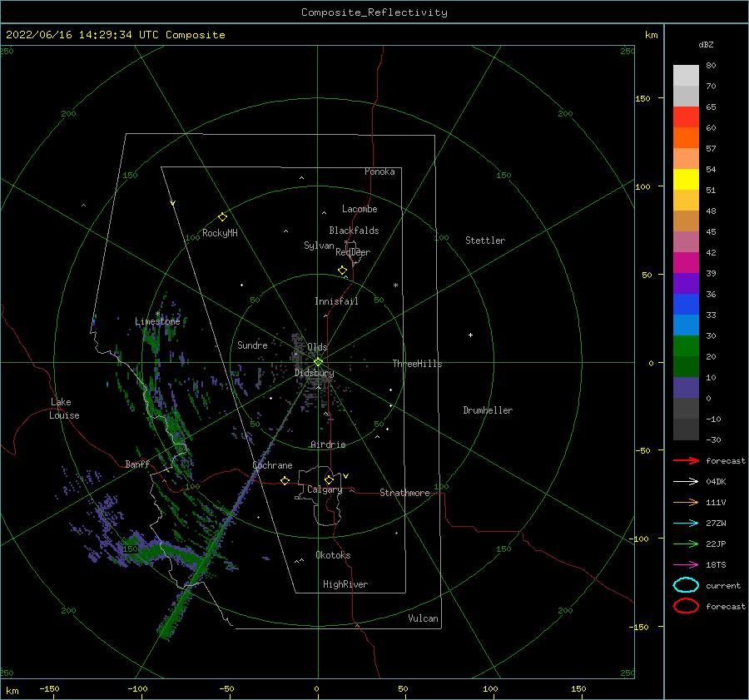
Task: Select the orange 111V arrow in legend
Action: (686, 502)
